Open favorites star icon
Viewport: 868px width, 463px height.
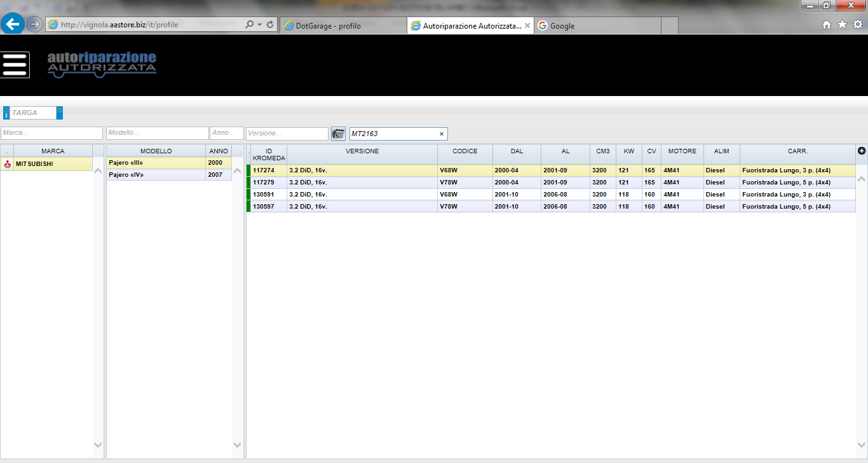click(842, 25)
